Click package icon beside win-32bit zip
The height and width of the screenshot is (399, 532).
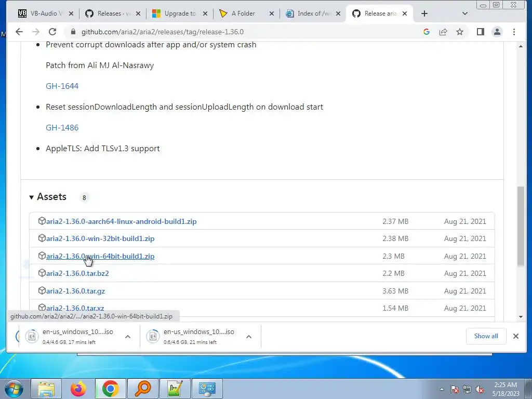coord(42,238)
